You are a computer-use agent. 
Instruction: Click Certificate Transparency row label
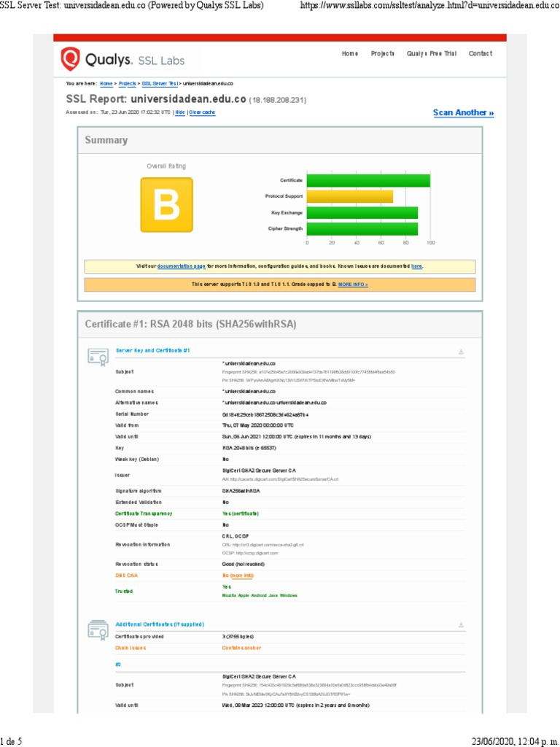[x=144, y=514]
